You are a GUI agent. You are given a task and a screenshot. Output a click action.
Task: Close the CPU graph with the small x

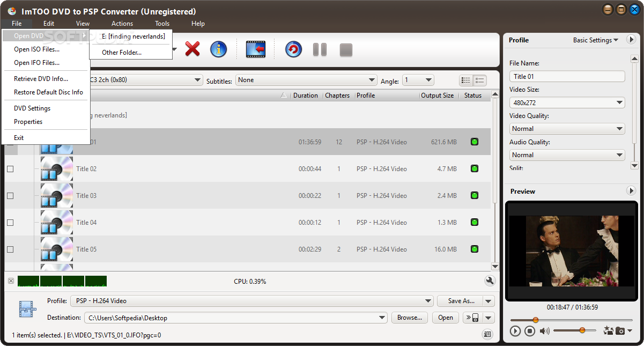tap(11, 281)
